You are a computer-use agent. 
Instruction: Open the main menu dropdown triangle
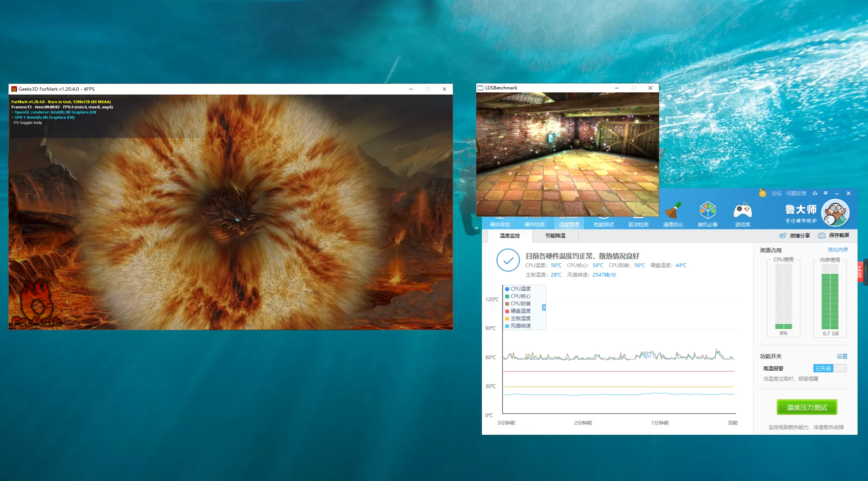pyautogui.click(x=826, y=193)
